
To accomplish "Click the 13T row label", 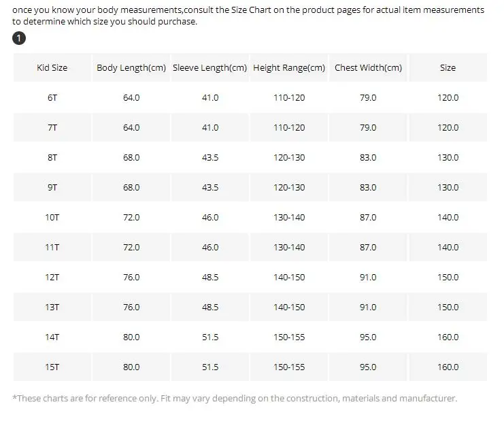I will coord(52,307).
